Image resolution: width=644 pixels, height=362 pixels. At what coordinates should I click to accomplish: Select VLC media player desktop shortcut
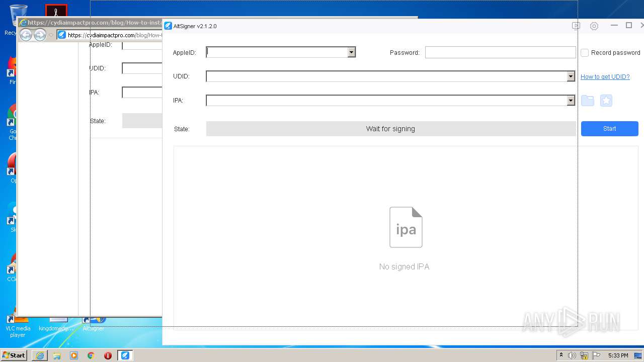(x=18, y=327)
